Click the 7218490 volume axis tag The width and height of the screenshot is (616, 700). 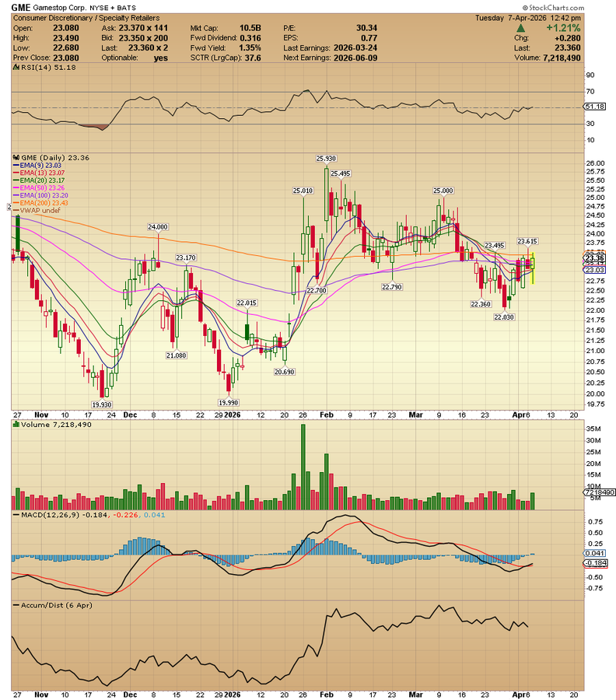600,492
